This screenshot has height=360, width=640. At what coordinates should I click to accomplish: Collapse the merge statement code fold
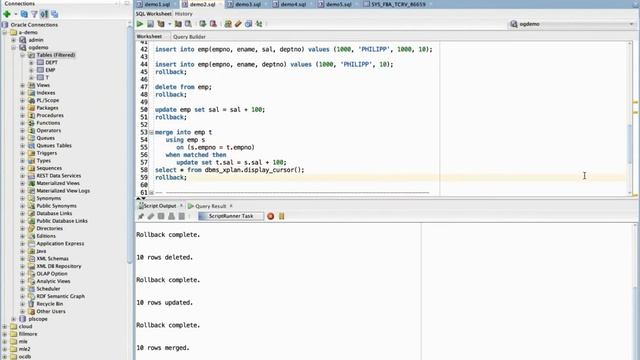(x=151, y=132)
